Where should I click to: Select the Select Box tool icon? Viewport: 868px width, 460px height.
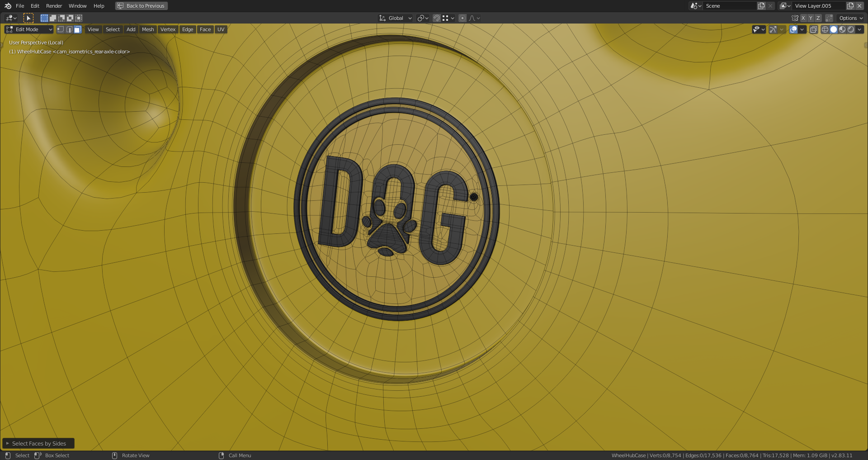click(28, 18)
